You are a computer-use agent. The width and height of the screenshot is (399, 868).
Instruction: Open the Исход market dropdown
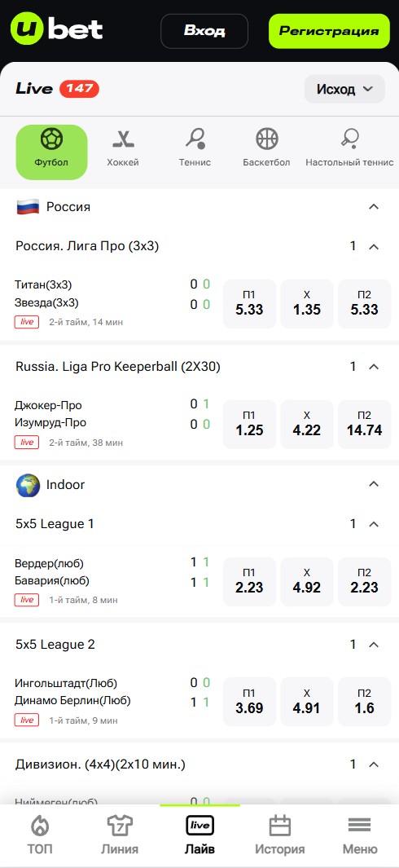pos(344,89)
